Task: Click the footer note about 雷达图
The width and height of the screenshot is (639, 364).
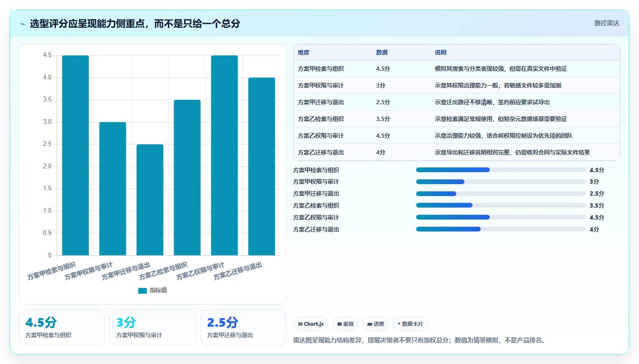Action: click(x=419, y=341)
